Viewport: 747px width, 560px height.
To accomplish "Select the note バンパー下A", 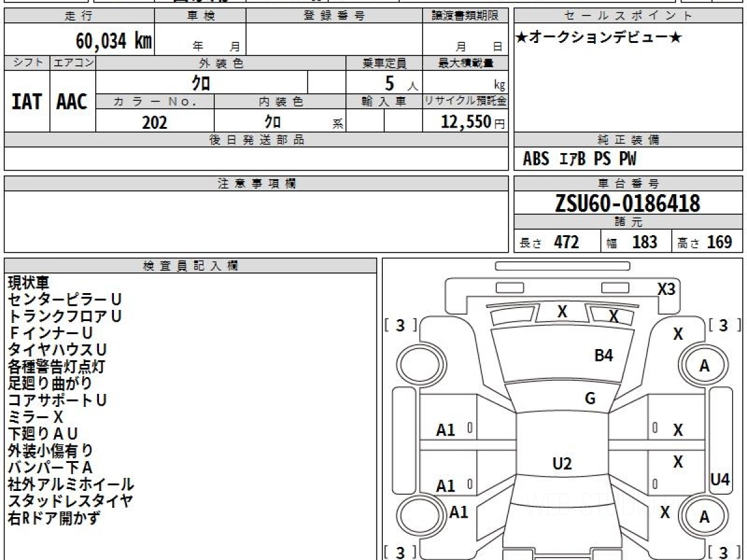I will 50,467.
